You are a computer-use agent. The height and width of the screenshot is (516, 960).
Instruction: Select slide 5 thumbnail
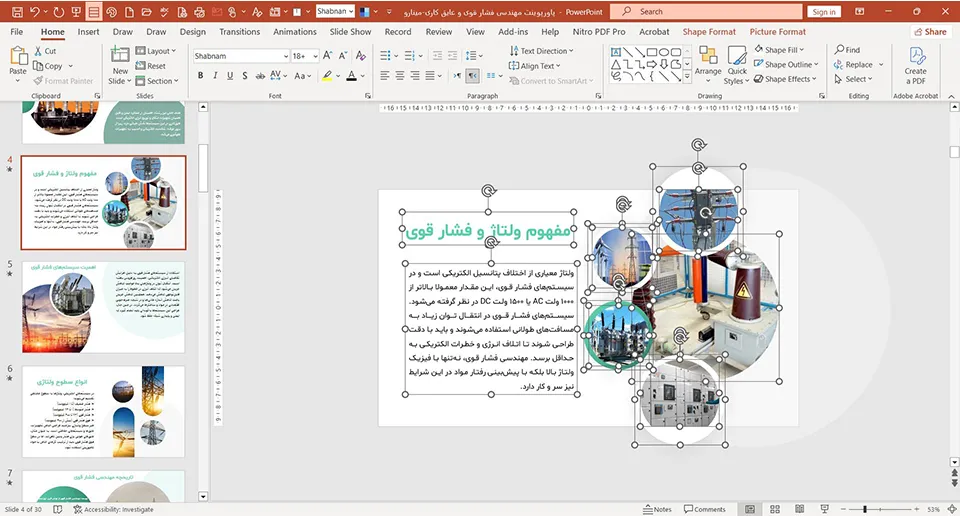coord(103,307)
